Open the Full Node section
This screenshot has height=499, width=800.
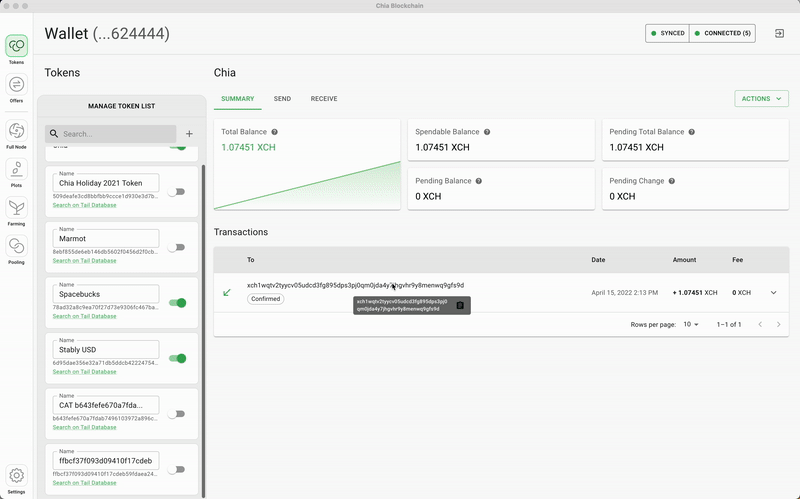coord(16,132)
